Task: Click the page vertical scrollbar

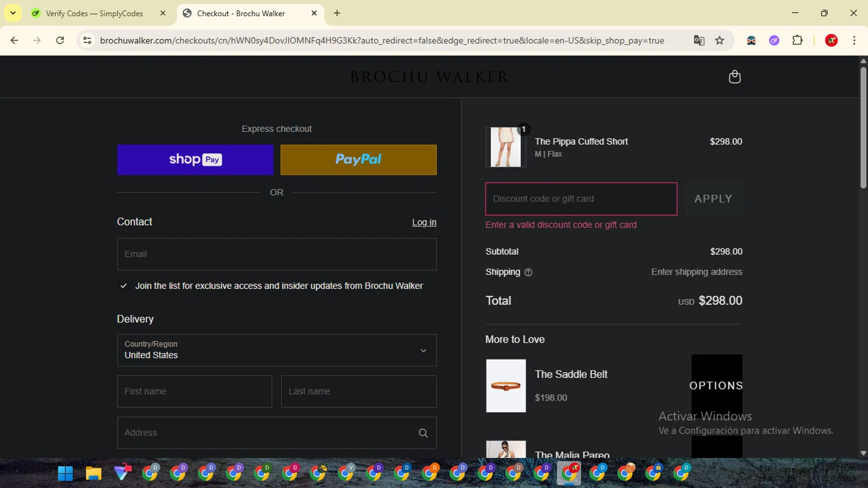Action: coord(863,127)
